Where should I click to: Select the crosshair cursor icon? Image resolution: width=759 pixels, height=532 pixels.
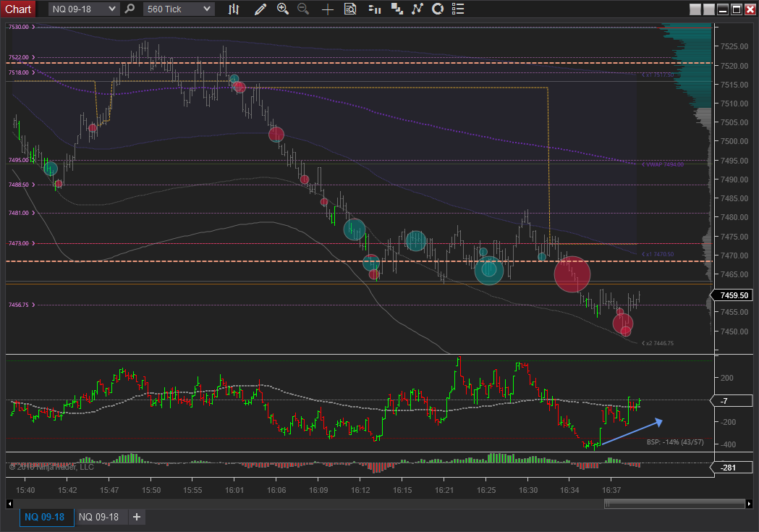pyautogui.click(x=328, y=9)
